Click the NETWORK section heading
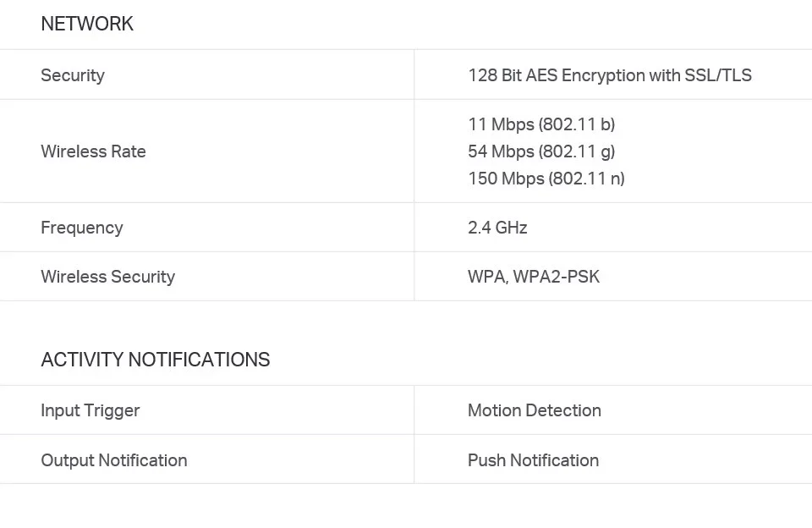 (x=87, y=24)
